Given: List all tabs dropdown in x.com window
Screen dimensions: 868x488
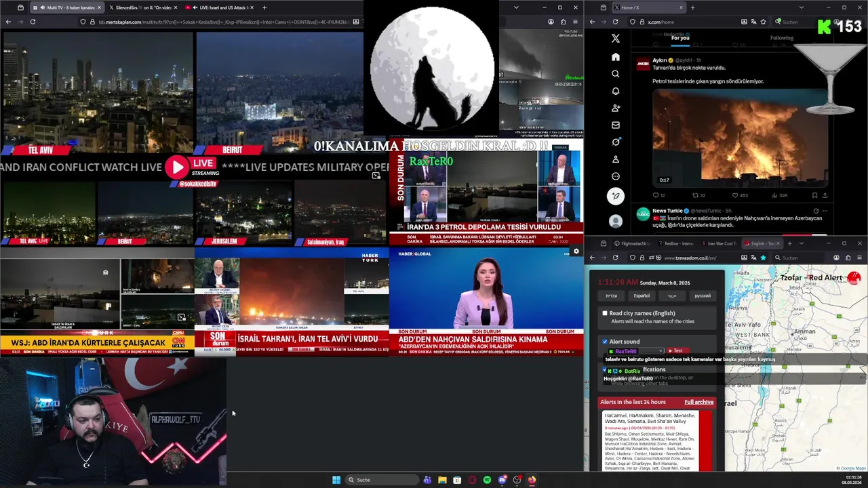Looking at the screenshot, I should (x=801, y=7).
